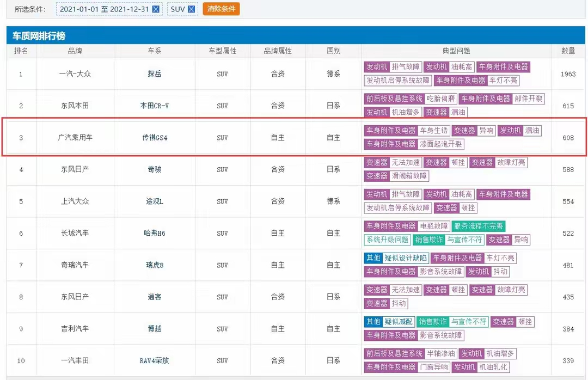This screenshot has width=588, height=380.
Task: Click the 车质网排行榜 title
Action: pyautogui.click(x=39, y=36)
